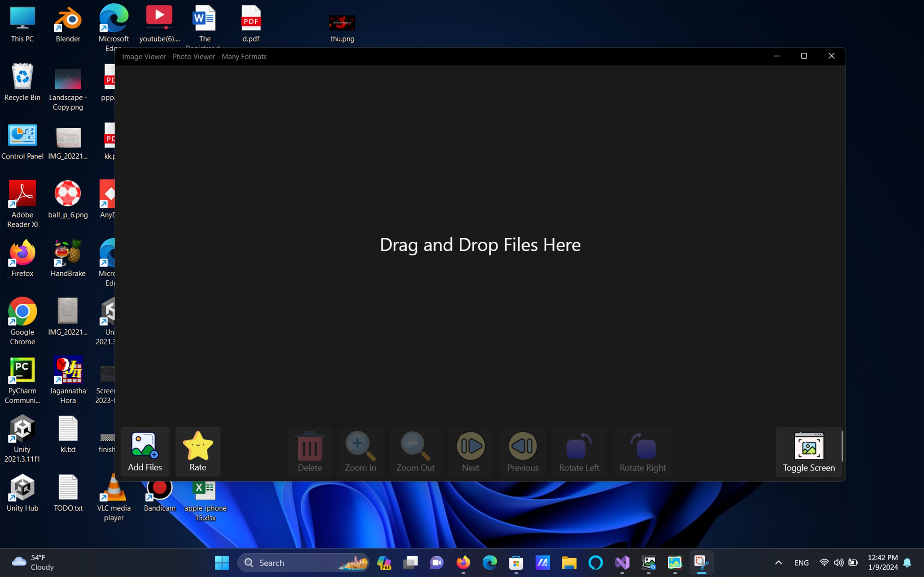Screen dimensions: 924x577
Task: Show hidden system tray icons
Action: coord(779,563)
